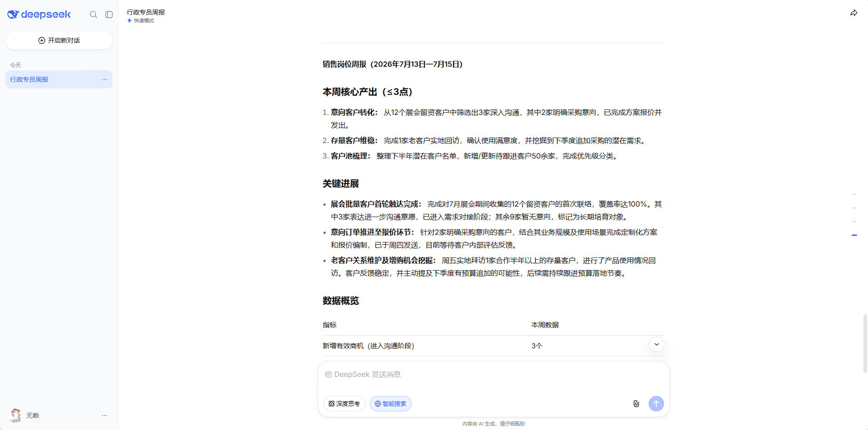The width and height of the screenshot is (868, 430).
Task: Open the account options dots beside 无赖
Action: click(104, 415)
